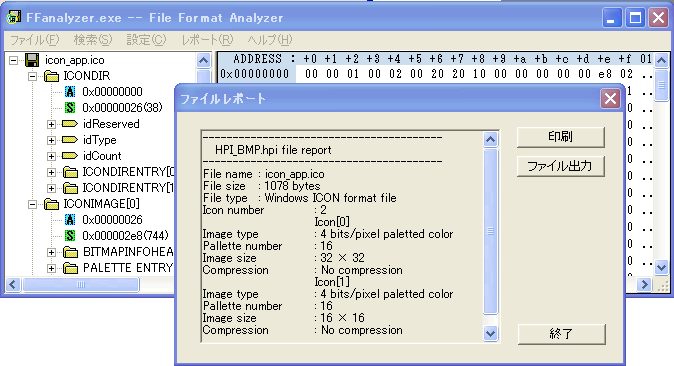This screenshot has height=366, width=674.
Task: Click the PALETTE ENTRY folder icon
Action: (x=70, y=268)
